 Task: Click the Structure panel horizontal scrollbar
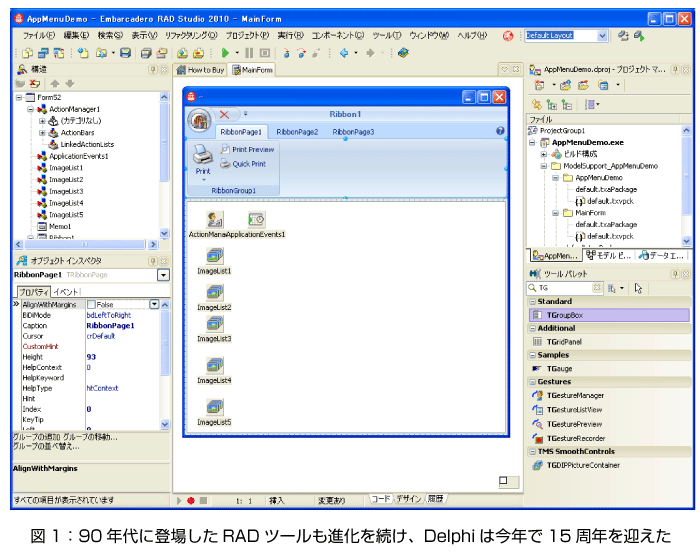click(85, 245)
